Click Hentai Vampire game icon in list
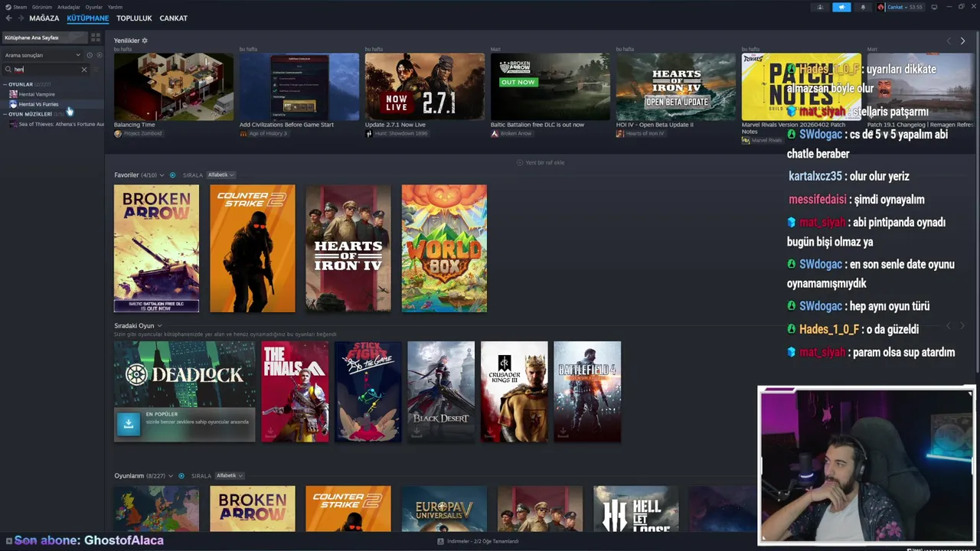The image size is (980, 551). point(13,94)
